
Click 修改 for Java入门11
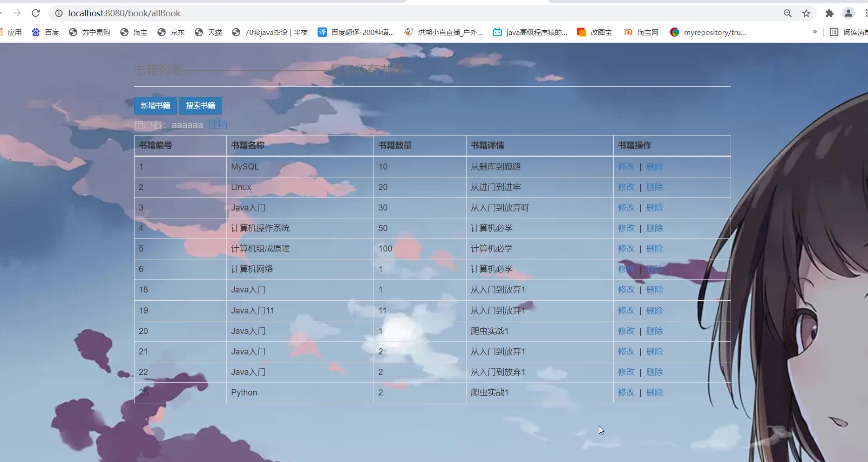(626, 311)
